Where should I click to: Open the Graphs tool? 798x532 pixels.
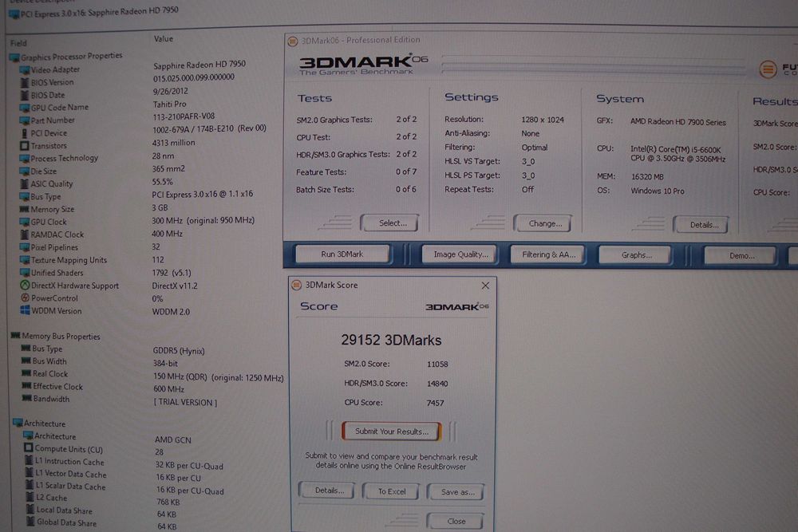click(x=635, y=255)
